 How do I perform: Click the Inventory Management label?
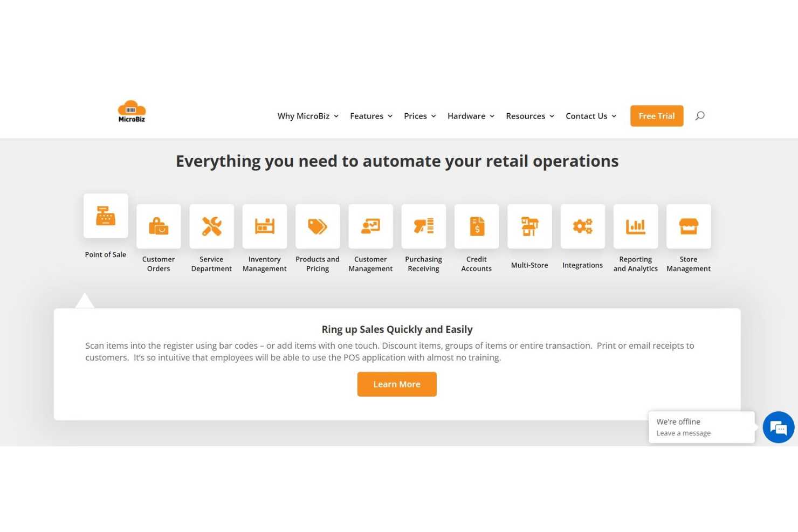click(264, 264)
